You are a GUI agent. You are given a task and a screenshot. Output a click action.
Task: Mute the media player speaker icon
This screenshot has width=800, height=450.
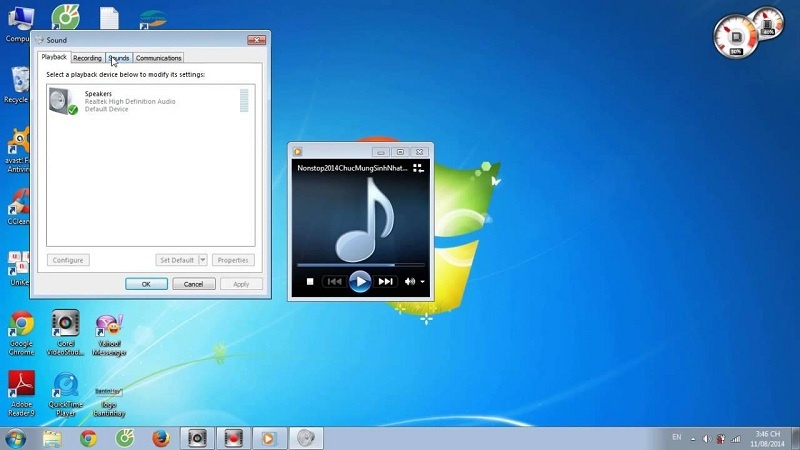[x=409, y=282]
